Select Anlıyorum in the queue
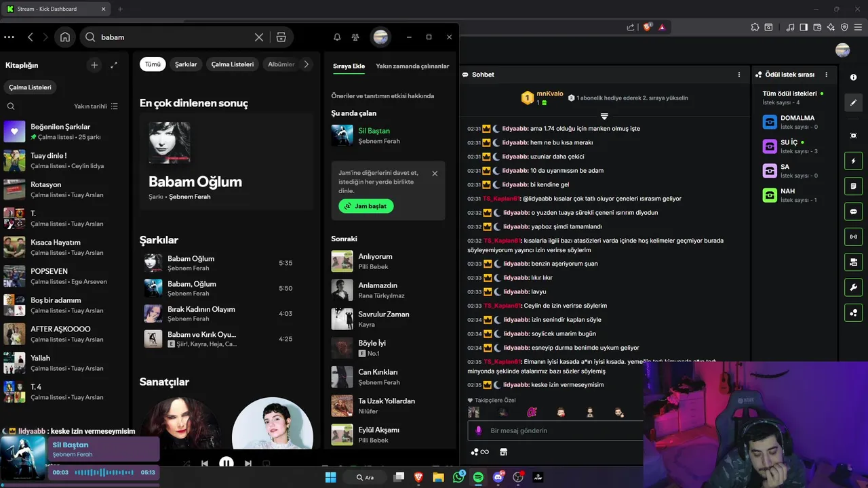The width and height of the screenshot is (868, 488). [x=389, y=261]
